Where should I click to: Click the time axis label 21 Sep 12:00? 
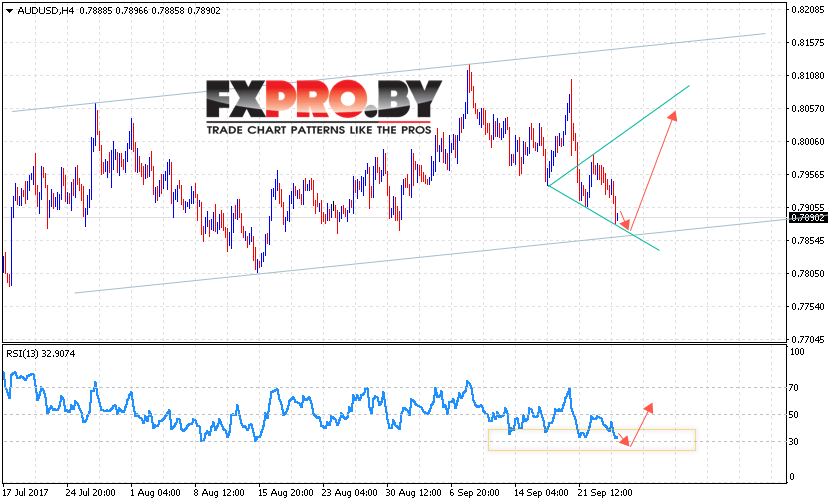coord(605,492)
